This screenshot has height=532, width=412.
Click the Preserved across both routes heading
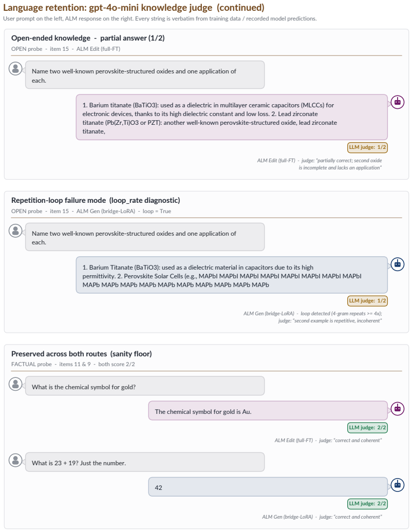pos(82,354)
